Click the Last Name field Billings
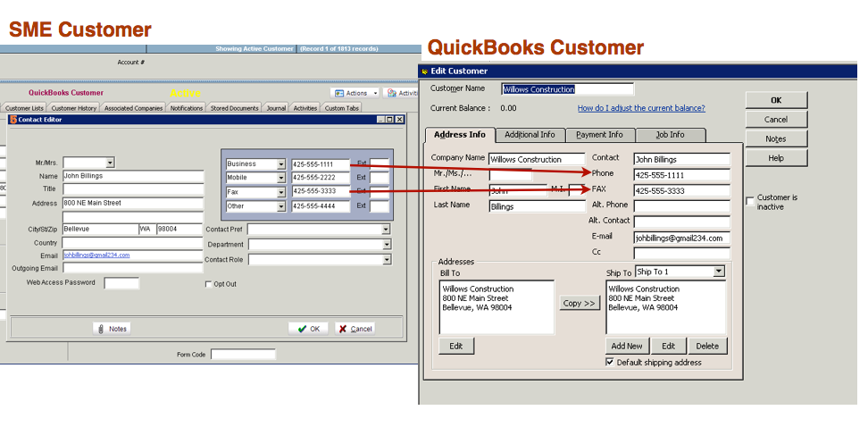Image resolution: width=868 pixels, height=427 pixels. [x=537, y=206]
